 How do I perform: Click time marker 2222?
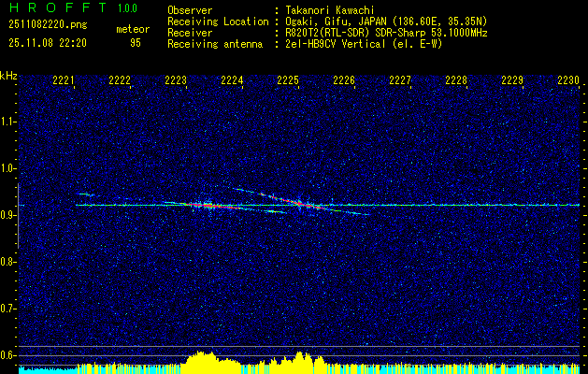(x=120, y=80)
